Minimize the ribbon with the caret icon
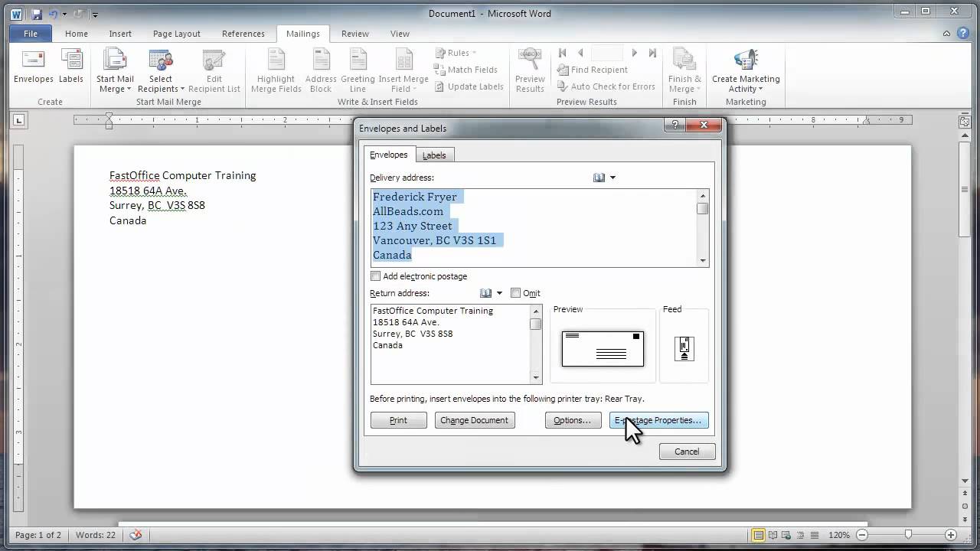This screenshot has width=980, height=551. coord(948,34)
